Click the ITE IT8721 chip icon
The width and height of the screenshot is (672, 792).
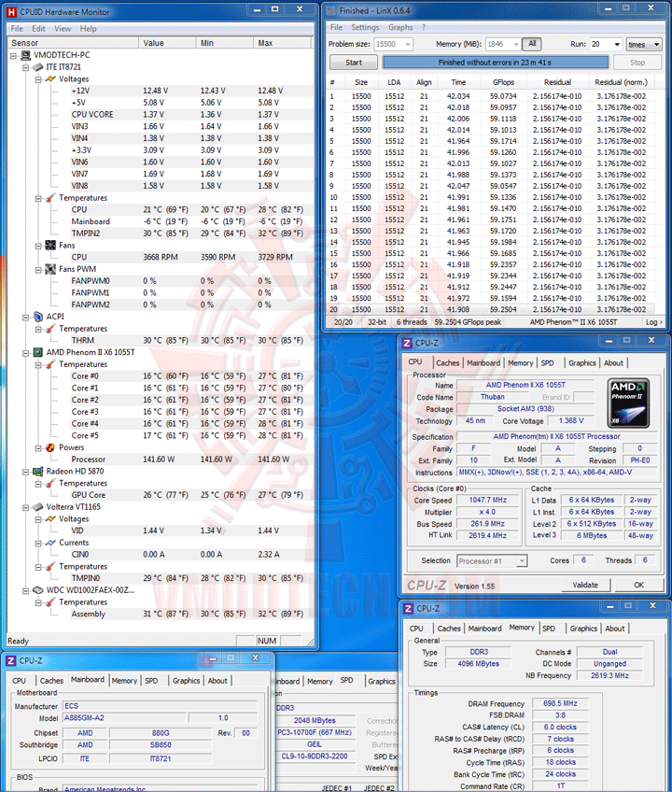pos(38,66)
